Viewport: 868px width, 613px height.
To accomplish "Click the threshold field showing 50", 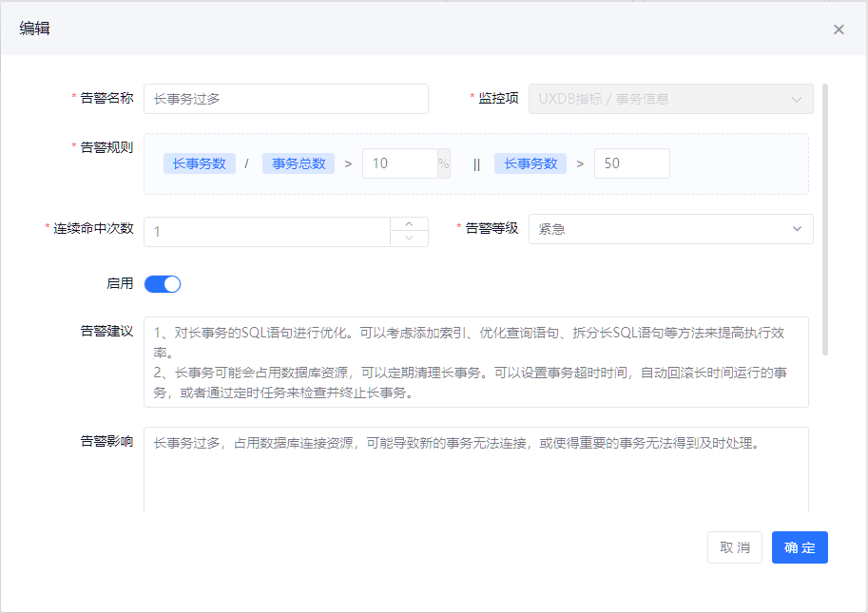I will pos(631,163).
